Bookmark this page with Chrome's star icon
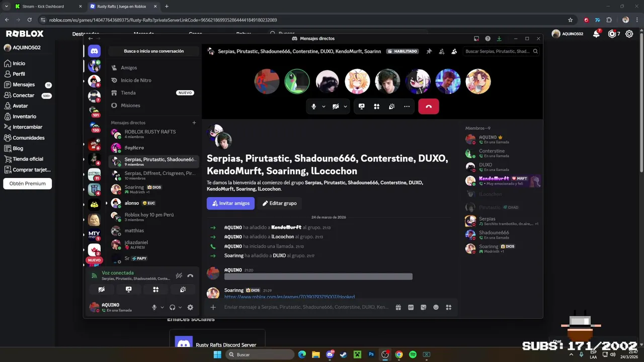The width and height of the screenshot is (644, 362). [x=570, y=20]
